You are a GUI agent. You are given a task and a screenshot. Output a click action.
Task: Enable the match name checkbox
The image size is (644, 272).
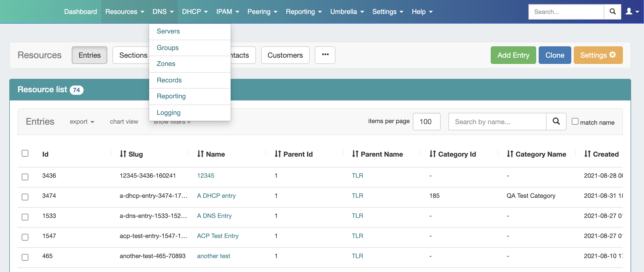pos(575,121)
